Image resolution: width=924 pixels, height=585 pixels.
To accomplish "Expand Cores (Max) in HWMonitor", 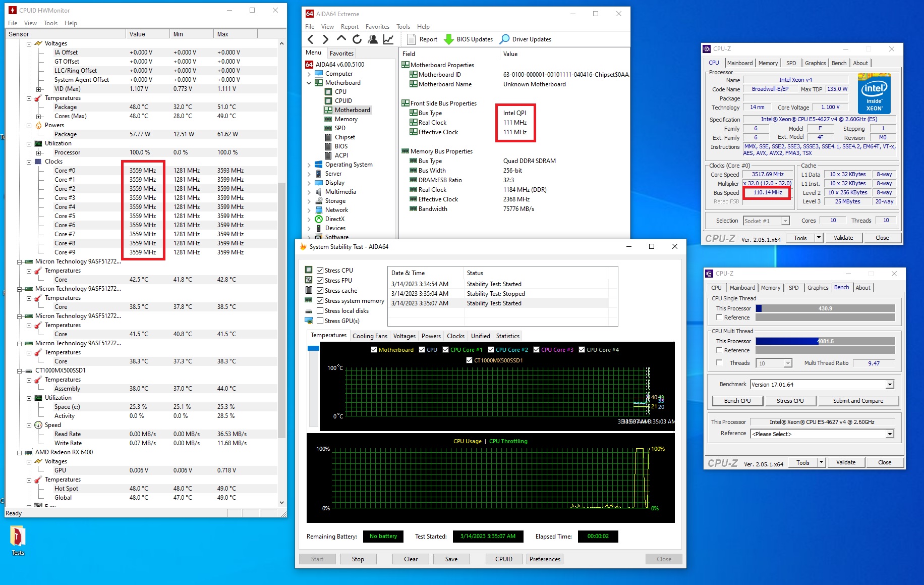I will [x=38, y=116].
